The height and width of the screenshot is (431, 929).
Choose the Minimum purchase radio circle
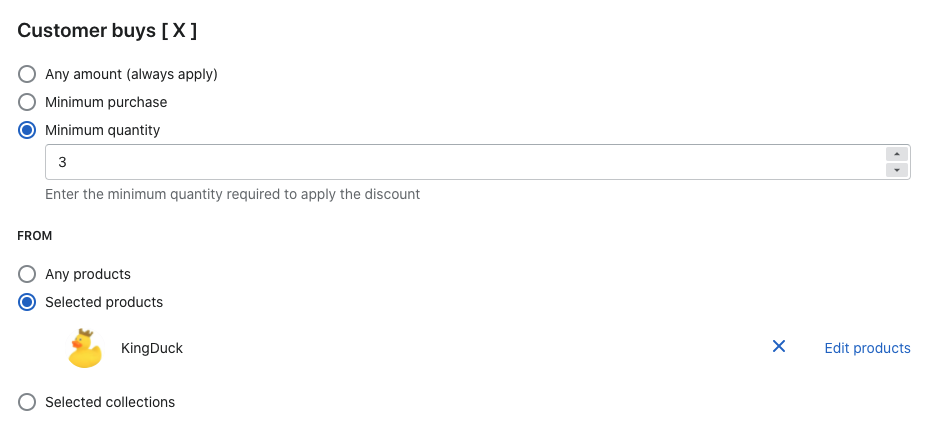coord(28,102)
